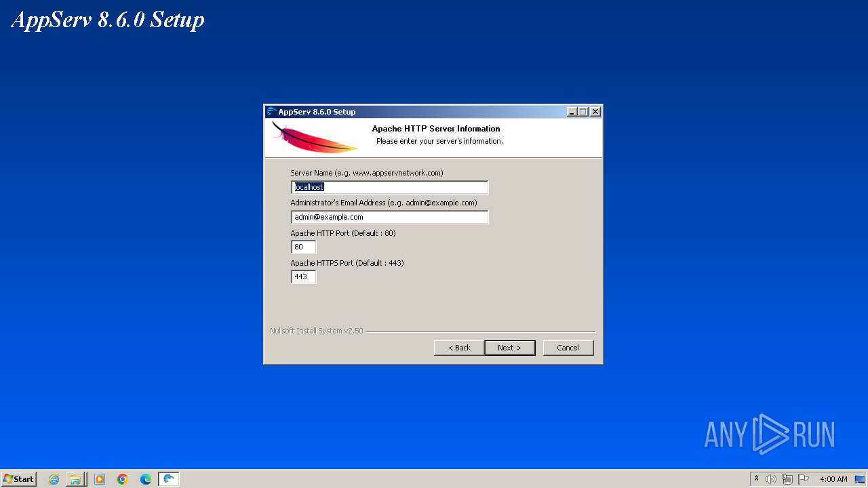Click the "Nullsoft Install System v2.50" text
The image size is (868, 488).
click(317, 331)
